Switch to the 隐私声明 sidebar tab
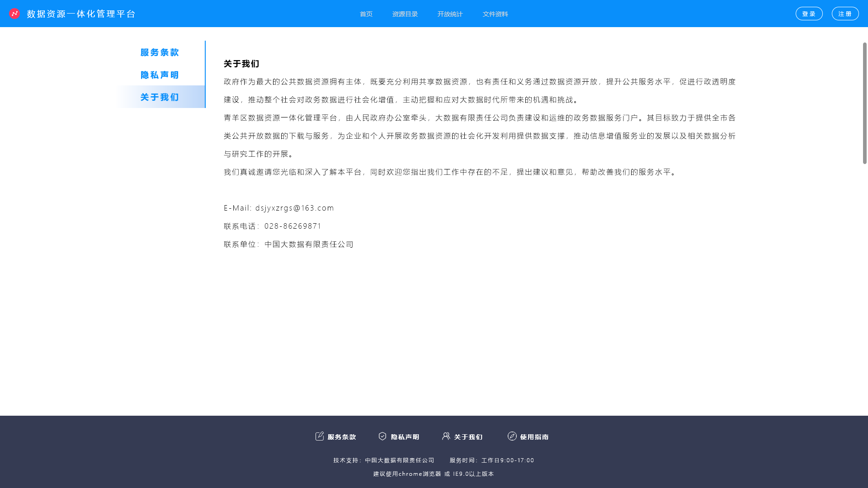This screenshot has height=488, width=868. (x=160, y=75)
